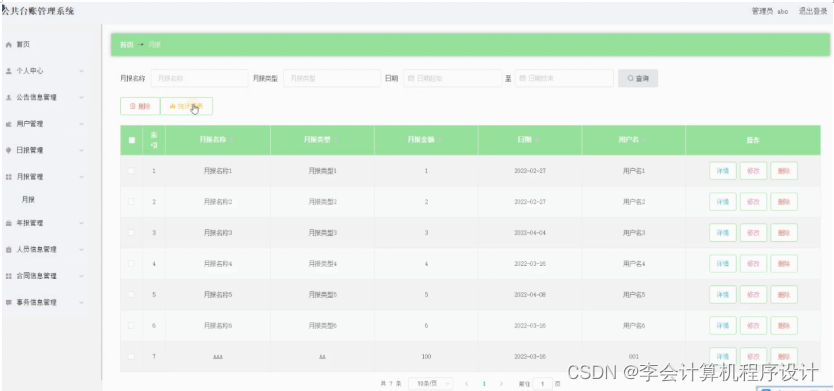The height and width of the screenshot is (391, 834).
Task: Click the 前往 page number input
Action: coord(542,384)
